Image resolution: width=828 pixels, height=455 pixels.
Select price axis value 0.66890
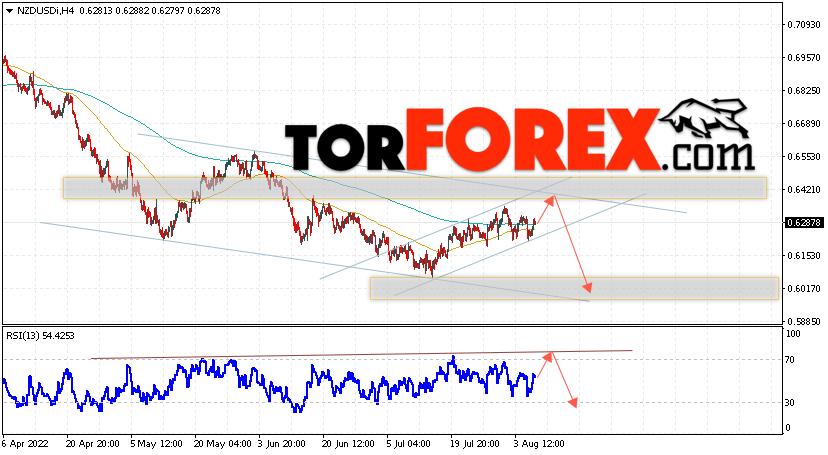[804, 124]
